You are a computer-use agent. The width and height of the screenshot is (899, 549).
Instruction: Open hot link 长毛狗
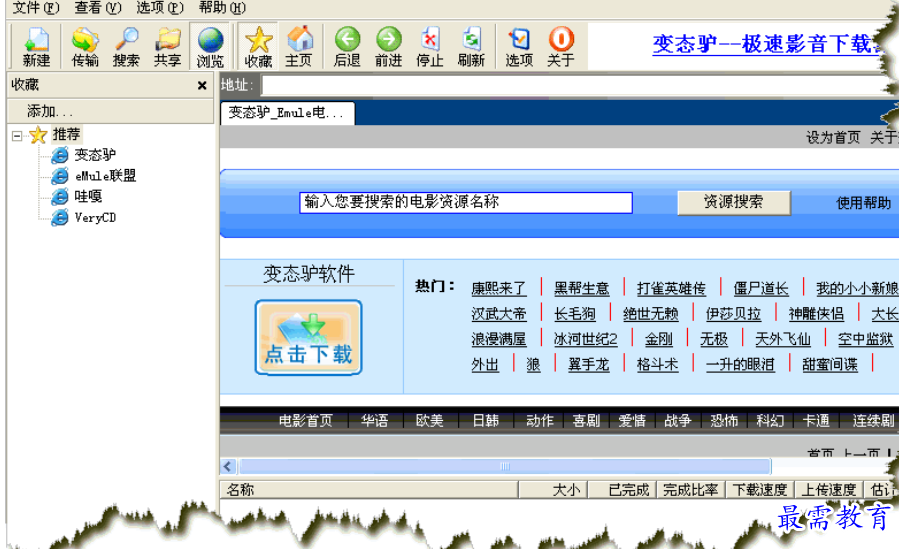tap(574, 314)
